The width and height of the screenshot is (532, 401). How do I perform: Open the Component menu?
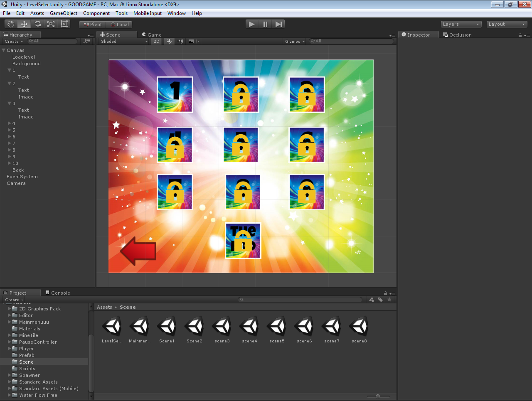coord(96,13)
